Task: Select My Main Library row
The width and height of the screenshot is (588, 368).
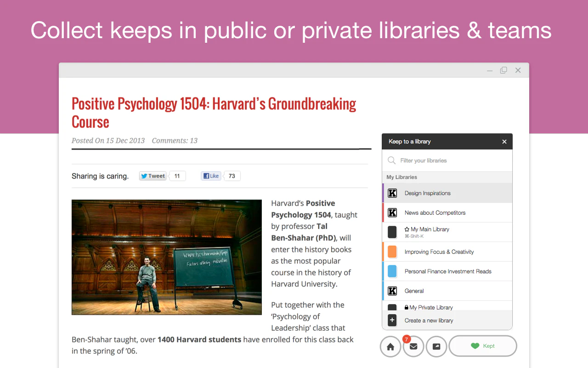Action: click(447, 232)
